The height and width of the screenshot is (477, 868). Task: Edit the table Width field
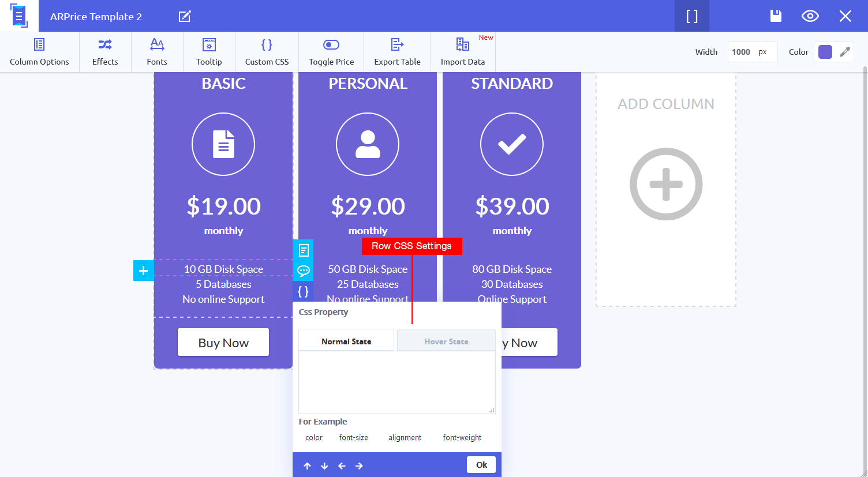753,52
